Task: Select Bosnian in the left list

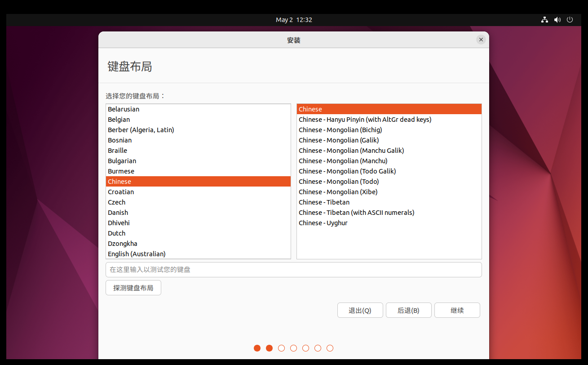Action: pyautogui.click(x=198, y=140)
